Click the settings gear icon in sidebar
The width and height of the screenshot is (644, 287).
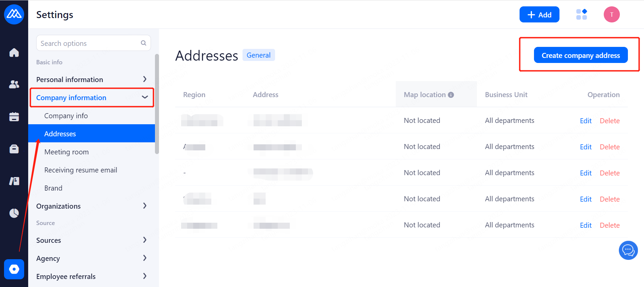click(14, 269)
